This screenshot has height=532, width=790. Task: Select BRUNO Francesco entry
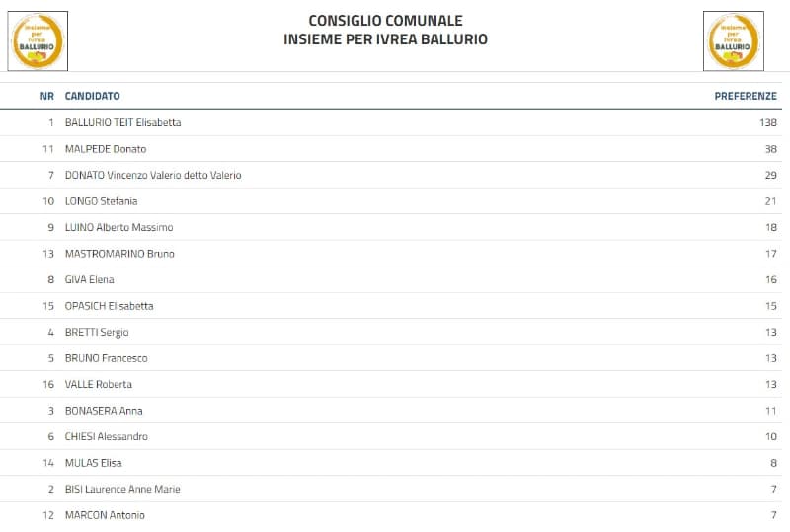[x=106, y=358]
